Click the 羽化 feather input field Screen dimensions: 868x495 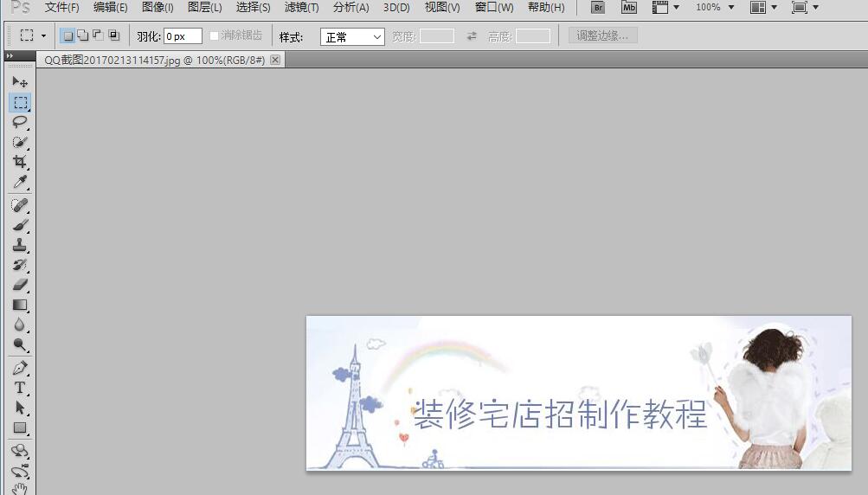pos(183,36)
